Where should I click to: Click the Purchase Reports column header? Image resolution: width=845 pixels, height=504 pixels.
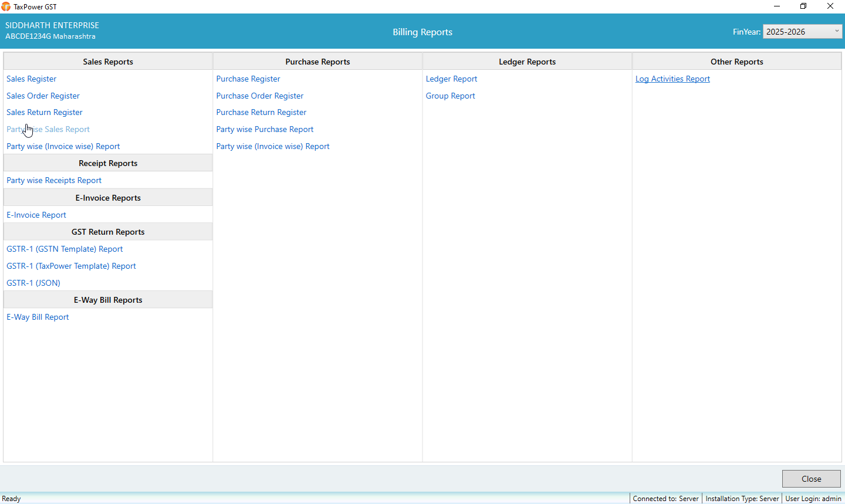[x=317, y=62]
